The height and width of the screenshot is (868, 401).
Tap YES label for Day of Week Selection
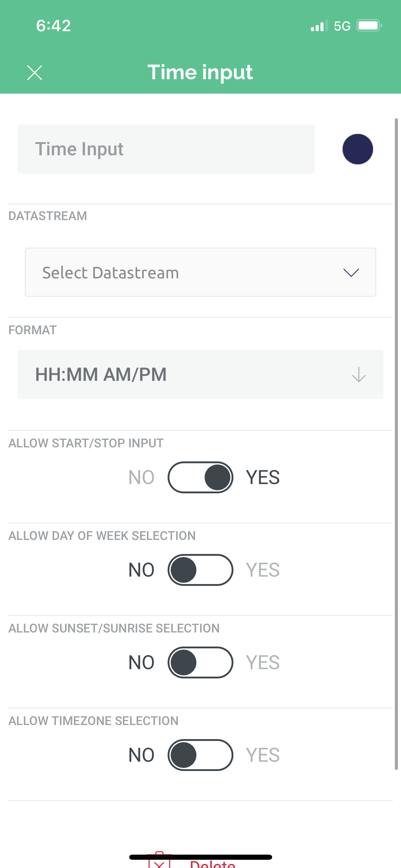[x=263, y=570]
